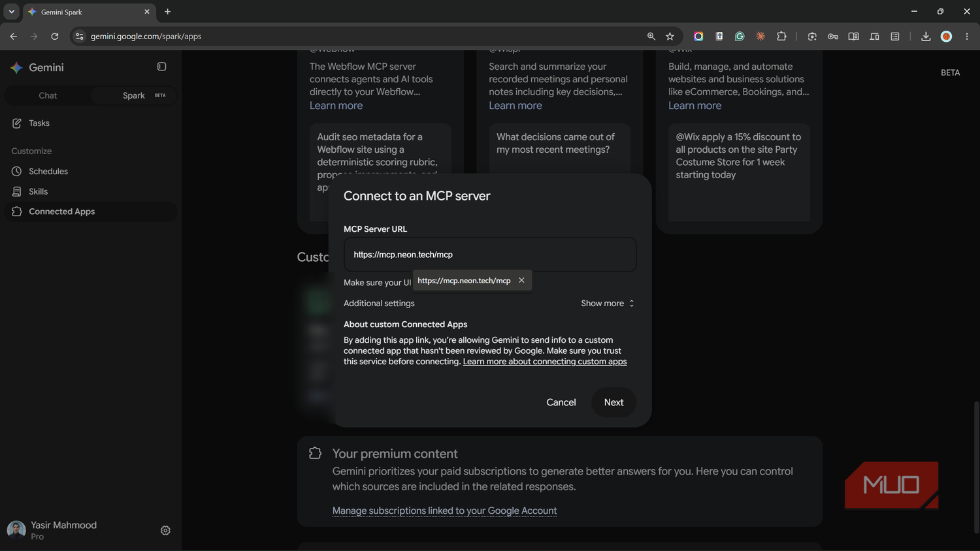Viewport: 980px width, 551px height.
Task: Click Learn more under Webflow description
Action: click(x=336, y=106)
